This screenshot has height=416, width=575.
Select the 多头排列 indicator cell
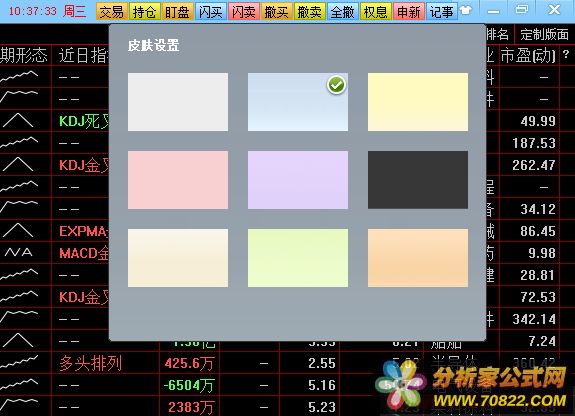point(90,364)
